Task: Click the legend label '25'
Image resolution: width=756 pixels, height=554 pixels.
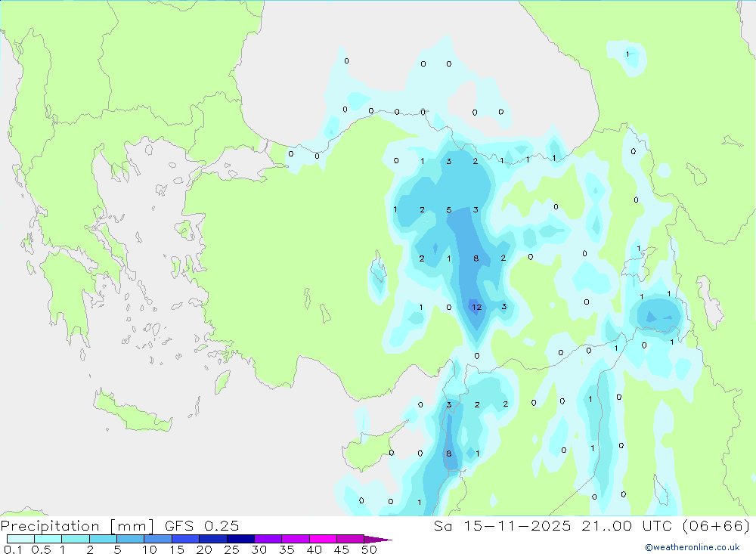Action: pos(232,549)
